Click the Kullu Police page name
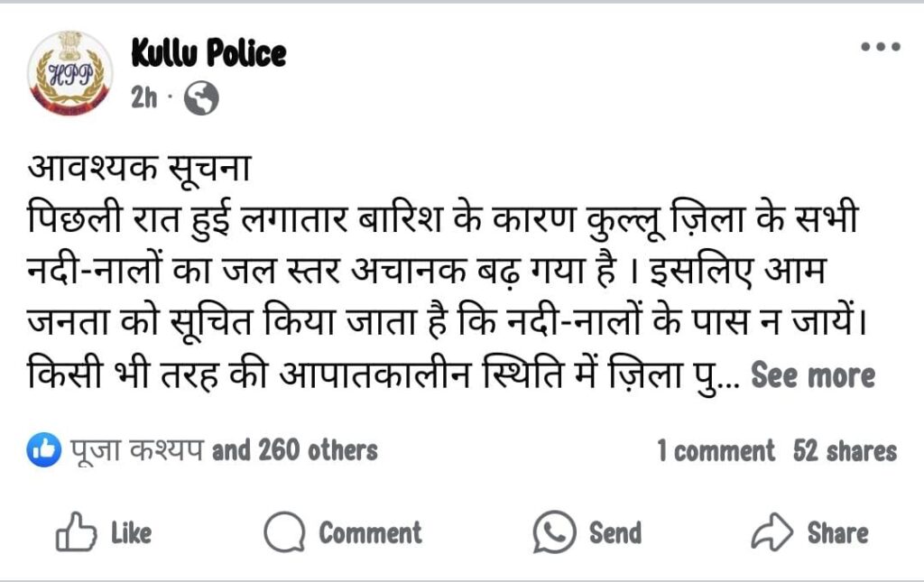 (208, 54)
